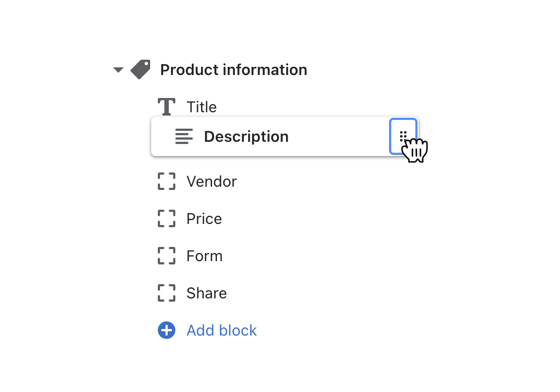Screen dimensions: 560x392
Task: Open the Price block settings
Action: [x=204, y=219]
